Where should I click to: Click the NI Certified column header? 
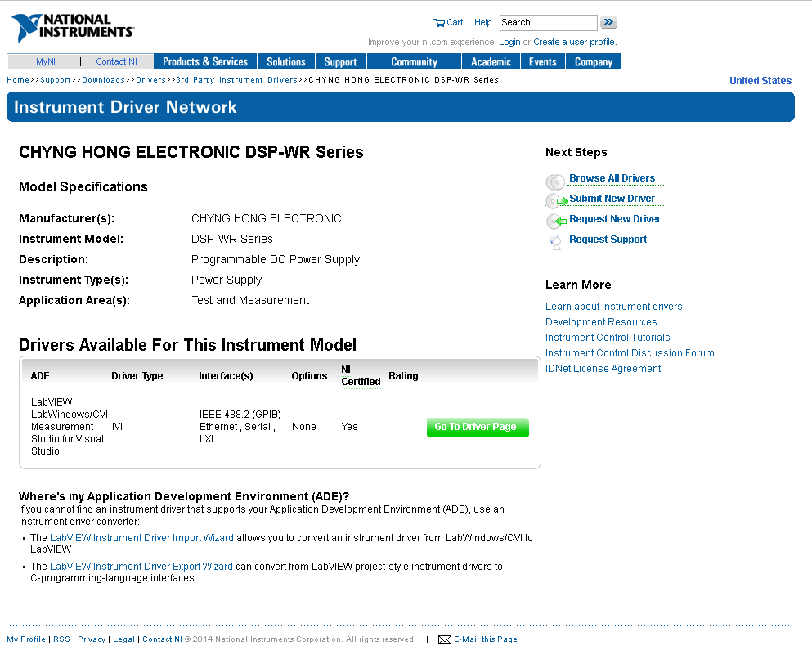click(x=361, y=376)
